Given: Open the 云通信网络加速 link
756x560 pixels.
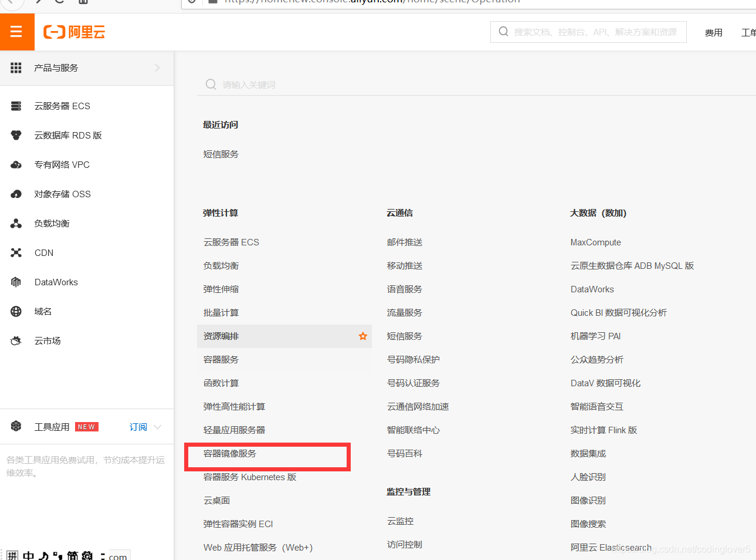Looking at the screenshot, I should tap(418, 407).
